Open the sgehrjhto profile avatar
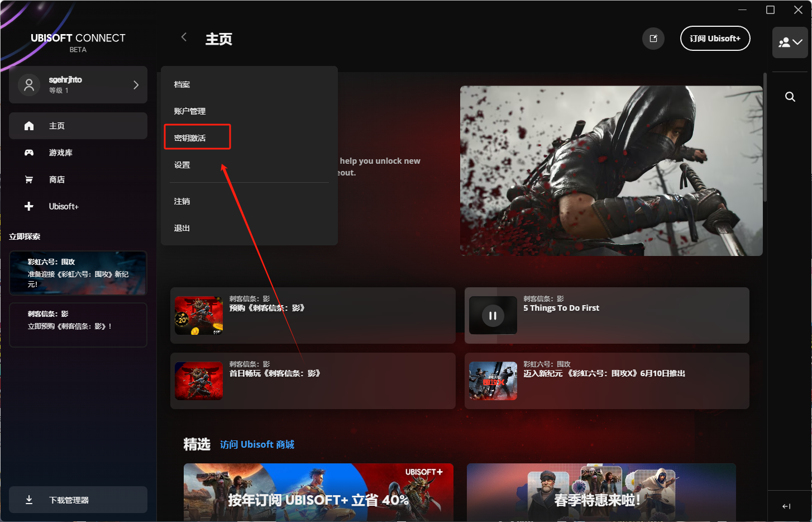This screenshot has height=522, width=812. pyautogui.click(x=29, y=85)
